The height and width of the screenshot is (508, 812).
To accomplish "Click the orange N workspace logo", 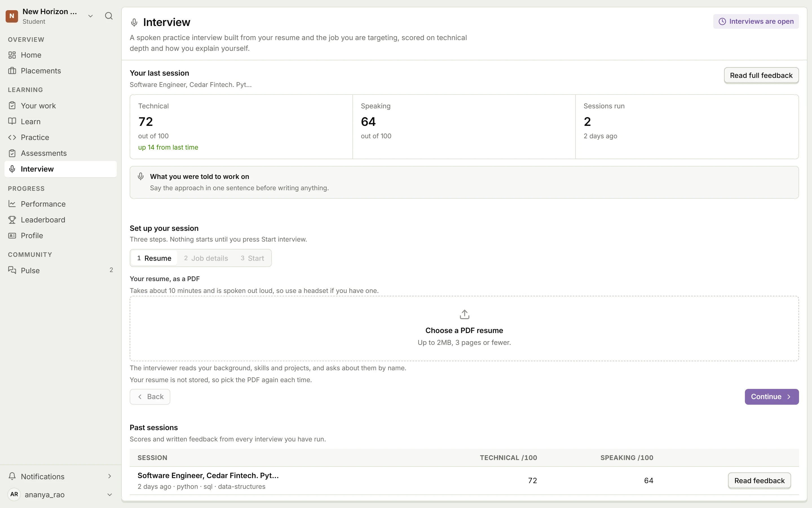I will 12,16.
